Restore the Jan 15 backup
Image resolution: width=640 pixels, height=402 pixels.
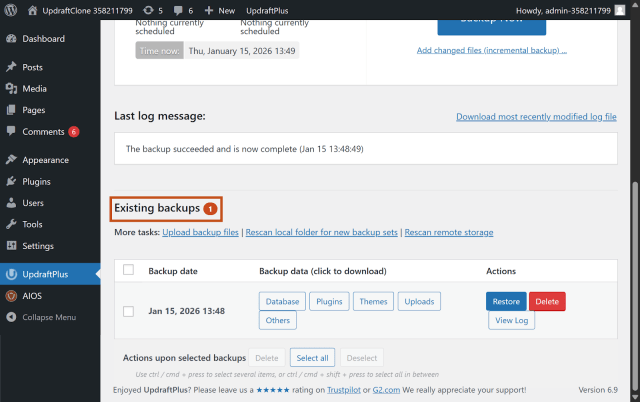[x=506, y=301]
